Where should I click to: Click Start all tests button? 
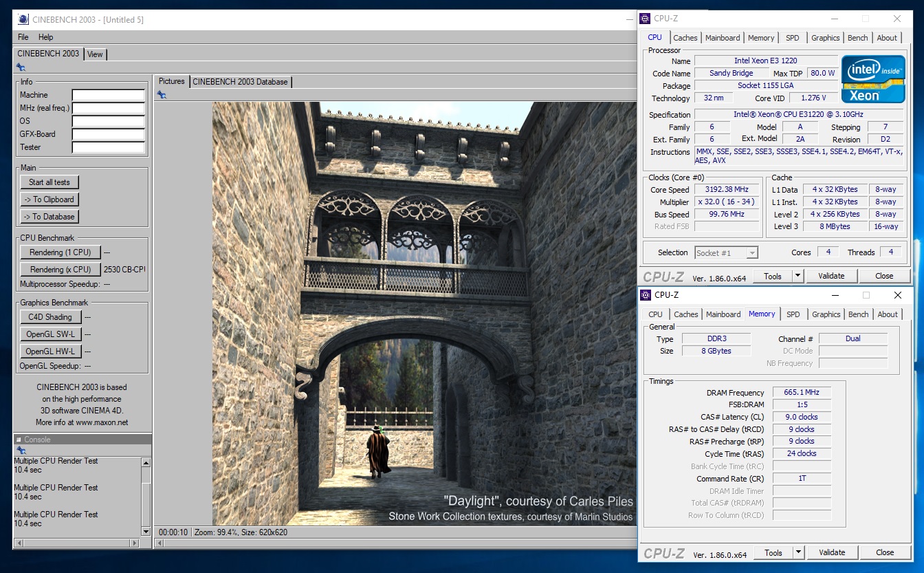(49, 182)
